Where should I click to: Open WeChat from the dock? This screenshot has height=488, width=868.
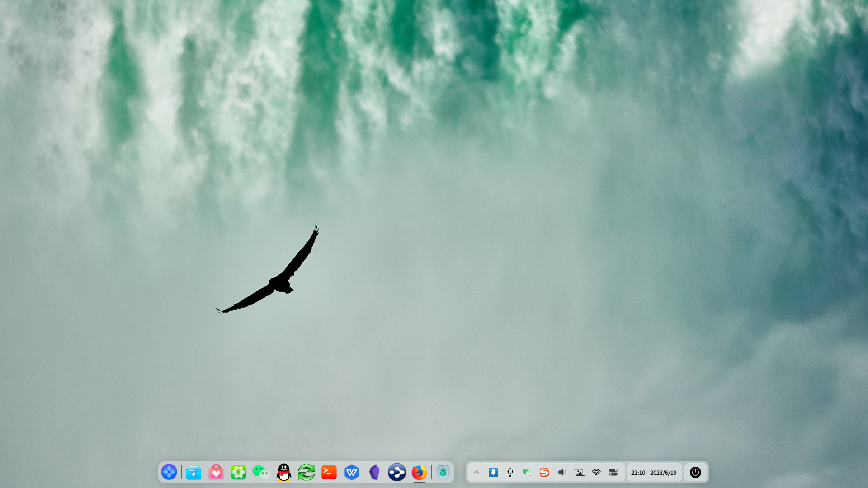pyautogui.click(x=261, y=472)
